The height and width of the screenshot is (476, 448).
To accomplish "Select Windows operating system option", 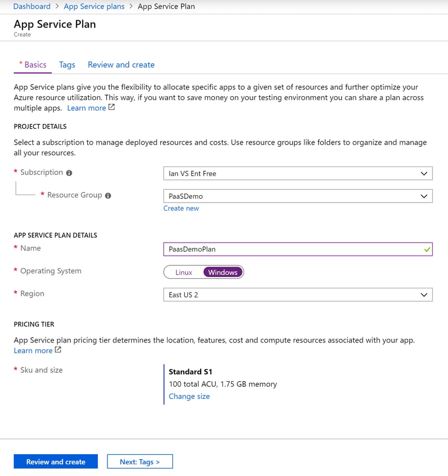I will 222,272.
